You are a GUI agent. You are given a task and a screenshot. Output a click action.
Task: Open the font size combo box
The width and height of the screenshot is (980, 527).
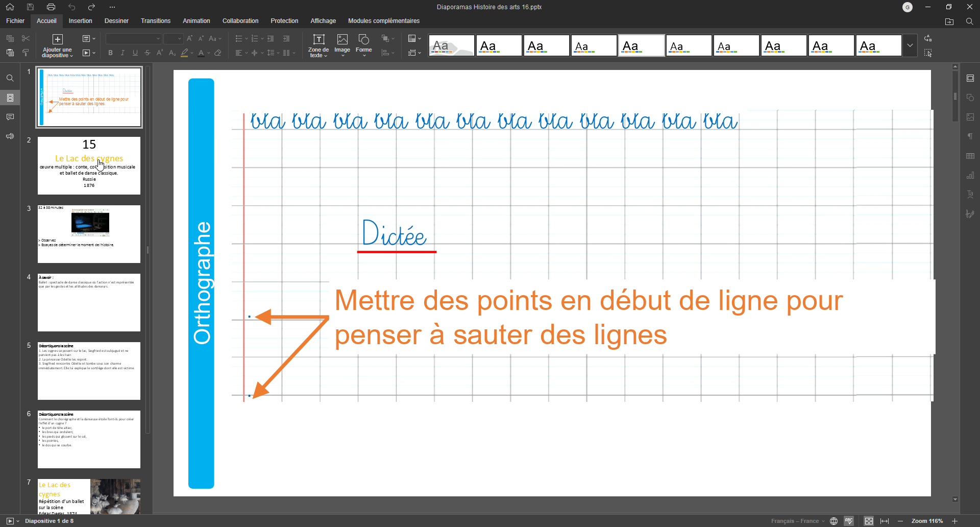click(173, 38)
